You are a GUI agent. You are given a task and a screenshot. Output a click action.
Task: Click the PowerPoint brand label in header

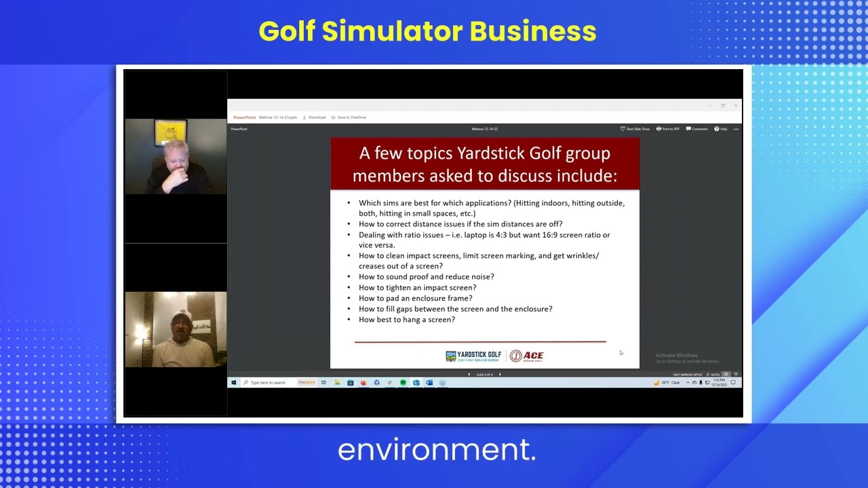pos(244,117)
